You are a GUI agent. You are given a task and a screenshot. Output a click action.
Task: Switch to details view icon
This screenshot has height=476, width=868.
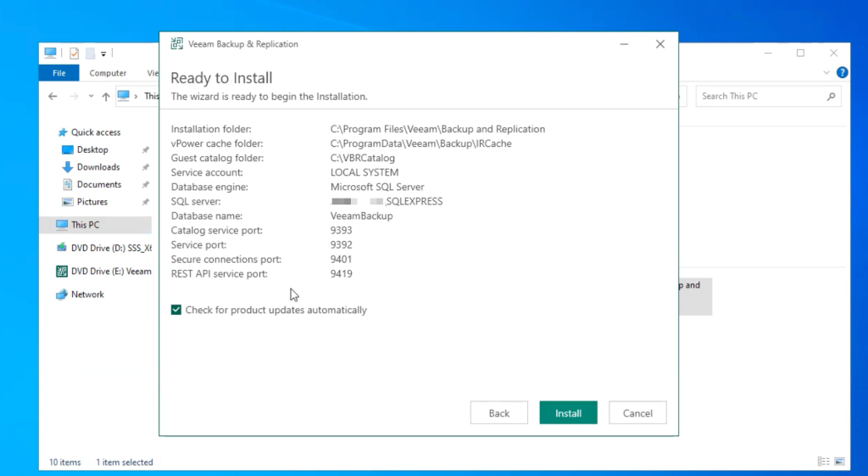click(824, 461)
